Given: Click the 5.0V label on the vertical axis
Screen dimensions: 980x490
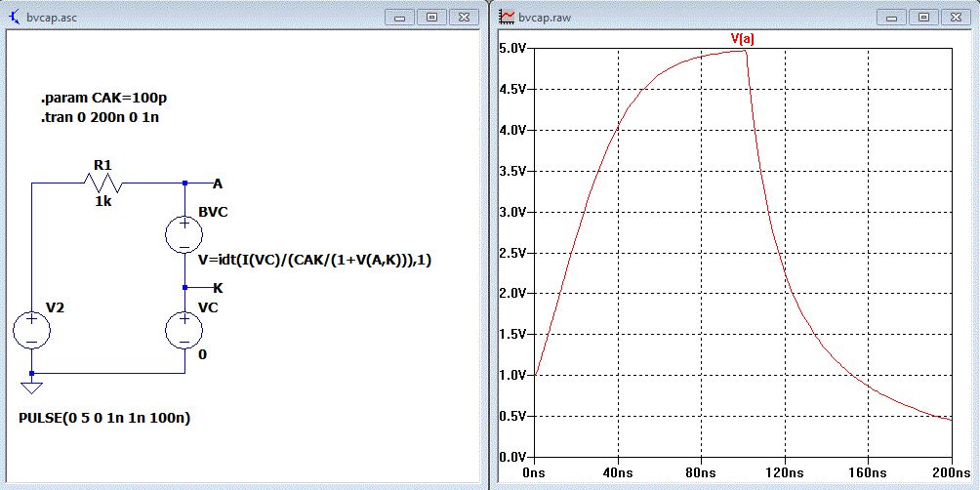Looking at the screenshot, I should [513, 48].
